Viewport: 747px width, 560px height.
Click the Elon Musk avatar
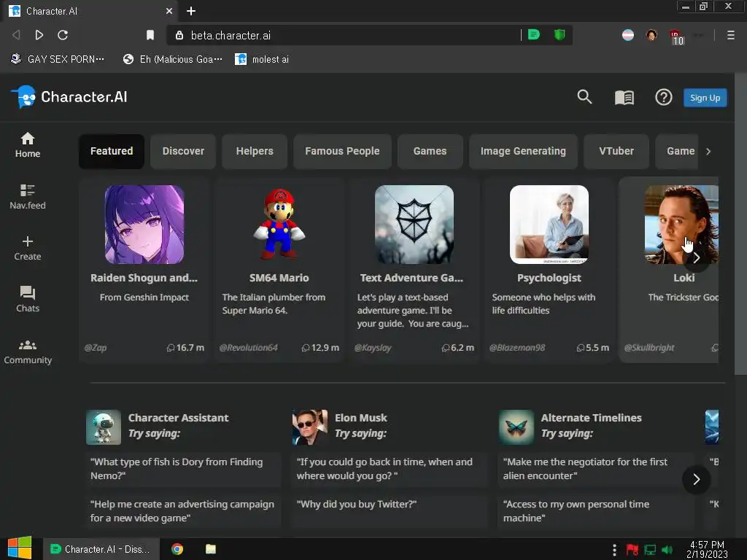click(309, 427)
